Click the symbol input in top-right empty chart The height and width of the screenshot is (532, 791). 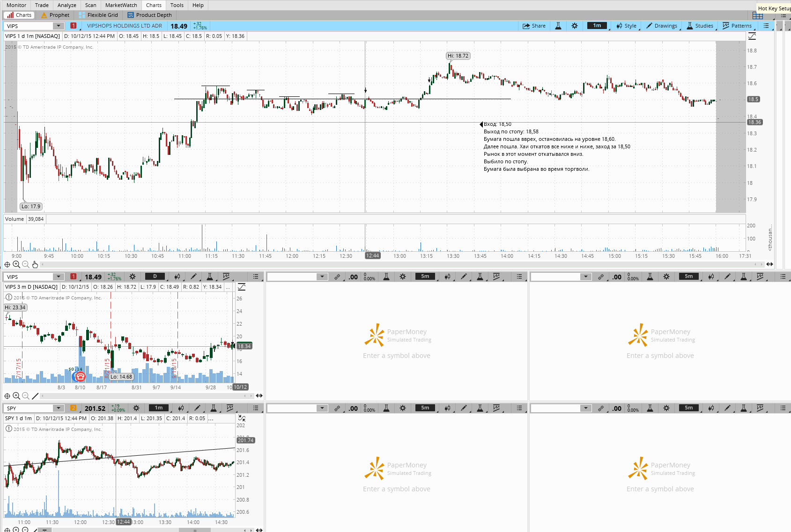(556, 277)
